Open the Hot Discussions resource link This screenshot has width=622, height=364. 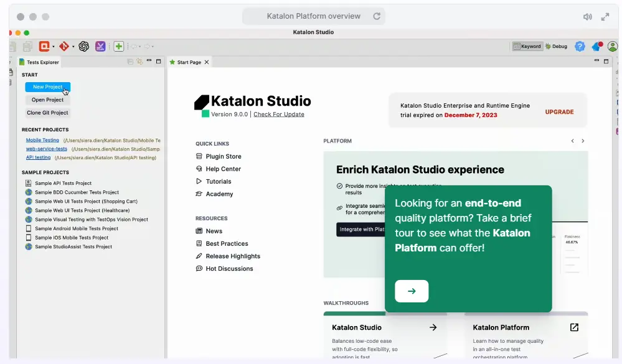(225, 269)
